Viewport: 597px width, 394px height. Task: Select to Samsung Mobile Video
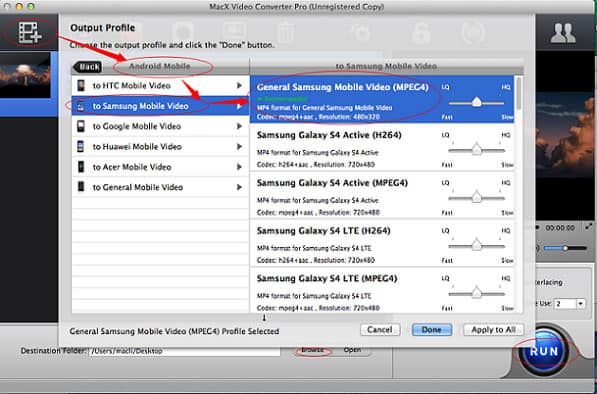(160, 106)
